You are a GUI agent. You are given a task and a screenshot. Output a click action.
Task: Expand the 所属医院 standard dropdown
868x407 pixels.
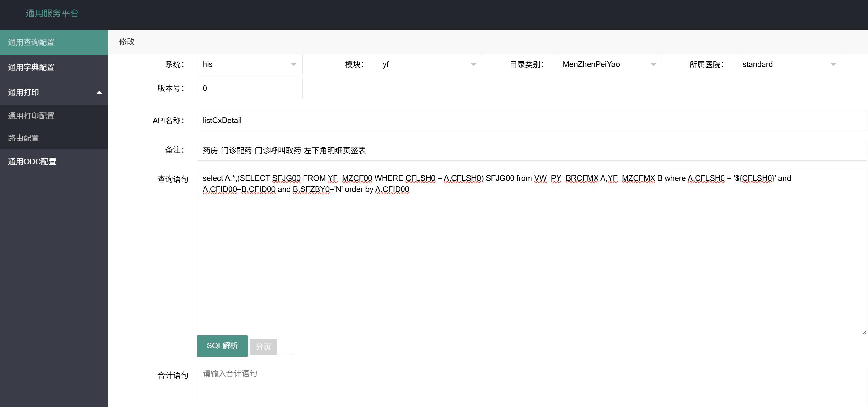[789, 64]
